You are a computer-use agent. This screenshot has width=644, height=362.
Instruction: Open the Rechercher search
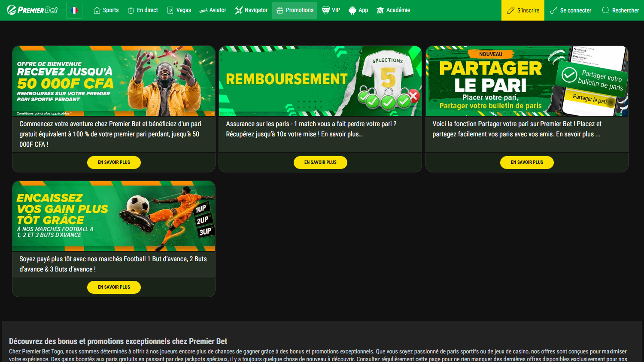pyautogui.click(x=620, y=10)
